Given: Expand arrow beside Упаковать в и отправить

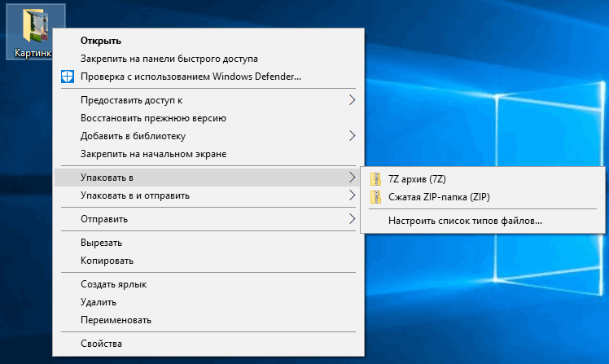Looking at the screenshot, I should click(352, 195).
